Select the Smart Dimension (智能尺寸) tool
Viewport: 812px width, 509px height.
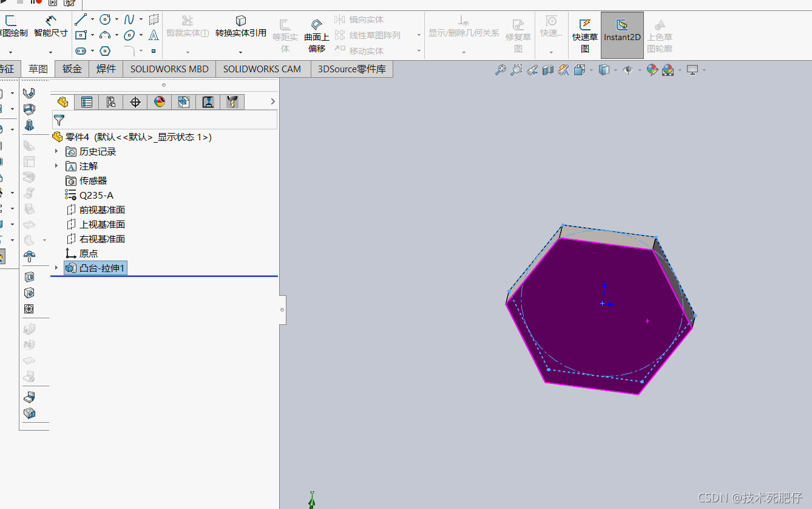[x=50, y=27]
